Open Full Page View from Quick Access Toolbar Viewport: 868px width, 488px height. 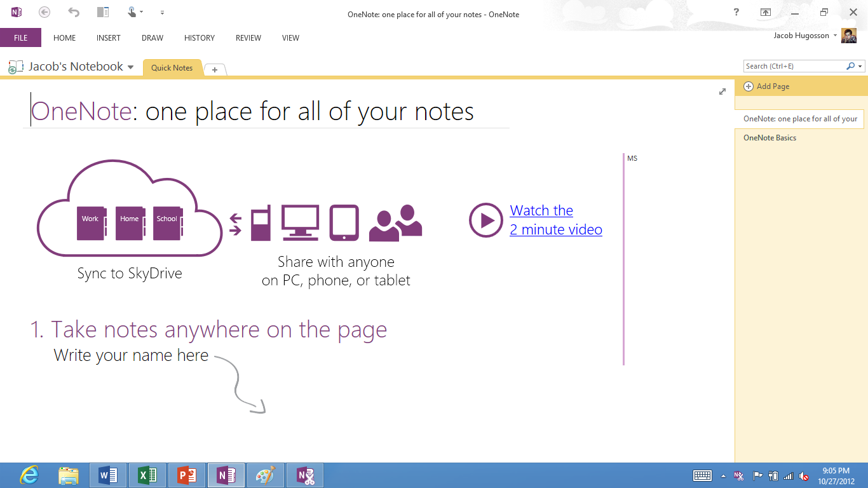point(103,11)
